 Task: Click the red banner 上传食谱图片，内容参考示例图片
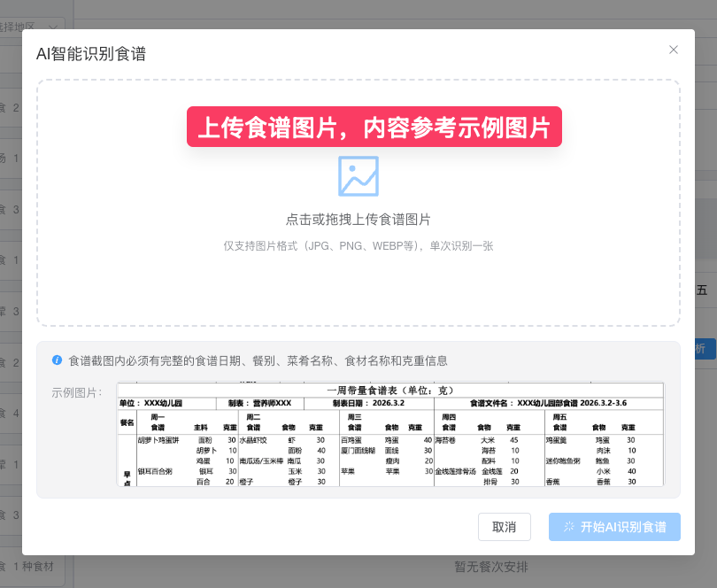(375, 127)
